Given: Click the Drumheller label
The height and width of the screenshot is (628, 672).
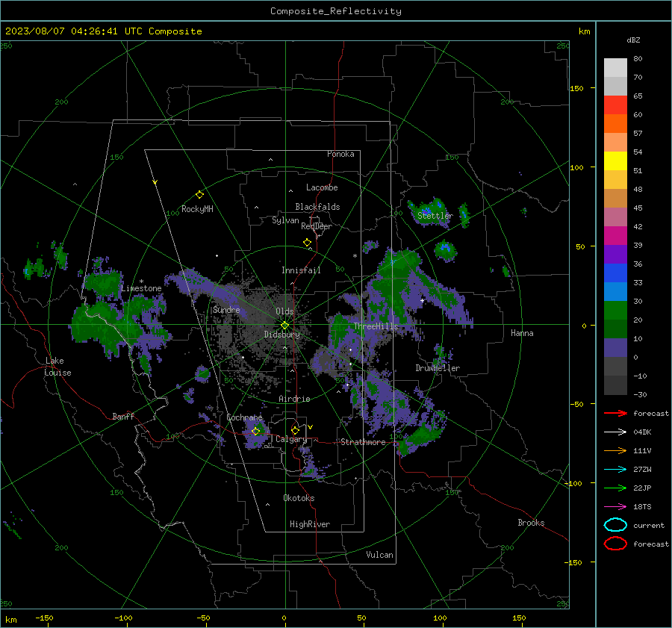Looking at the screenshot, I should pos(438,368).
